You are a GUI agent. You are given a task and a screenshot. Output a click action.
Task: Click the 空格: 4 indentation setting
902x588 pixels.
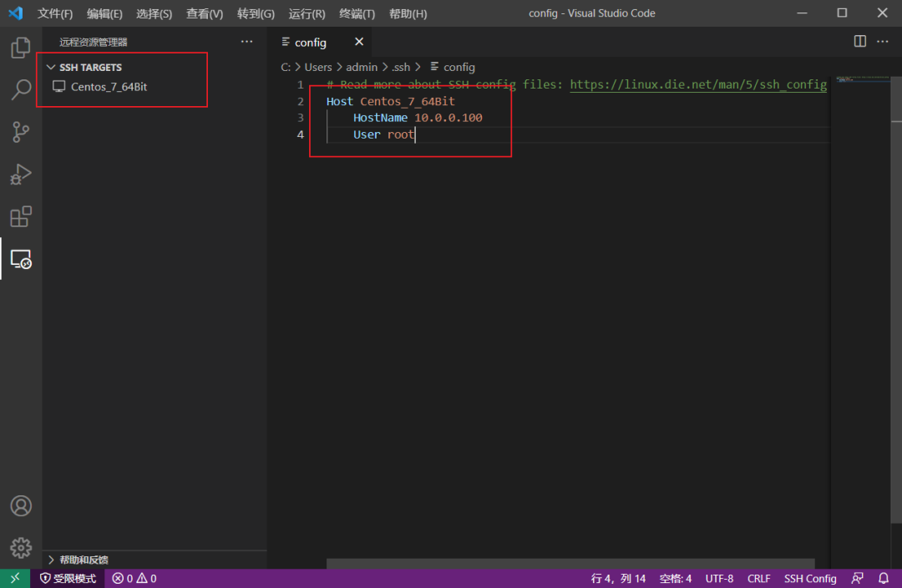(x=676, y=578)
